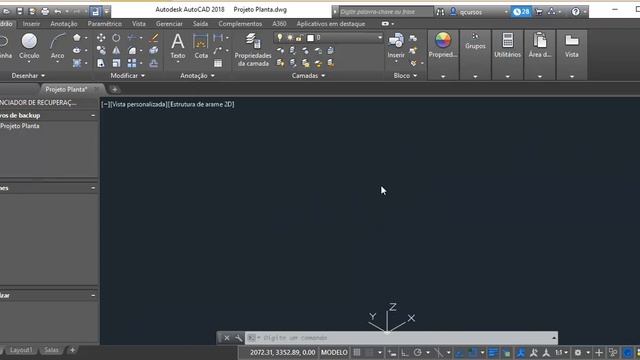This screenshot has height=360, width=640.
Task: Open the Inserir ribbon tab
Action: tap(31, 24)
